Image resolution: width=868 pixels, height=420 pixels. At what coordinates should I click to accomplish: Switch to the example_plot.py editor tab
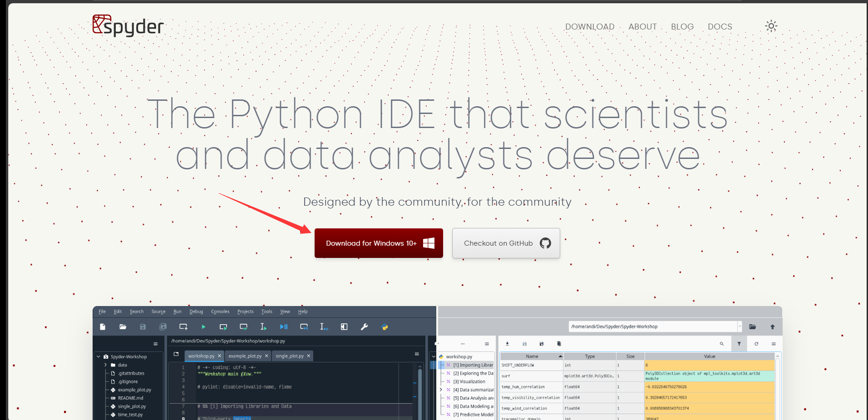point(245,356)
